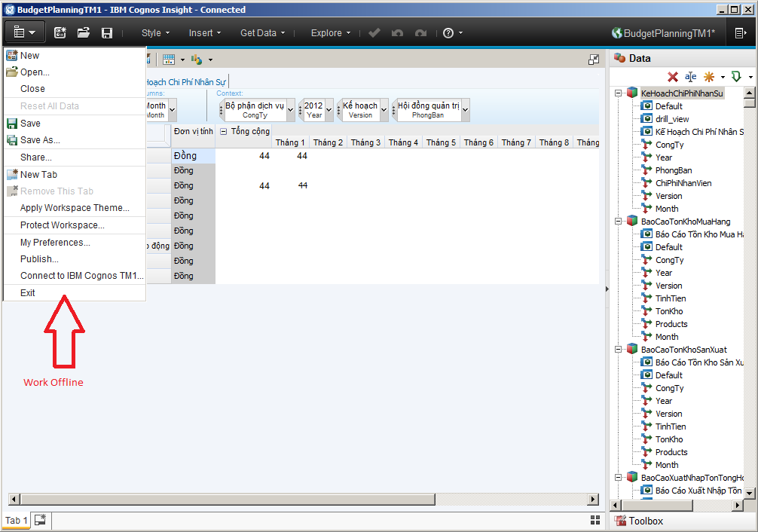Click the dimension icon beside ChiPhiNhanVien
The image size is (758, 532).
click(x=646, y=183)
